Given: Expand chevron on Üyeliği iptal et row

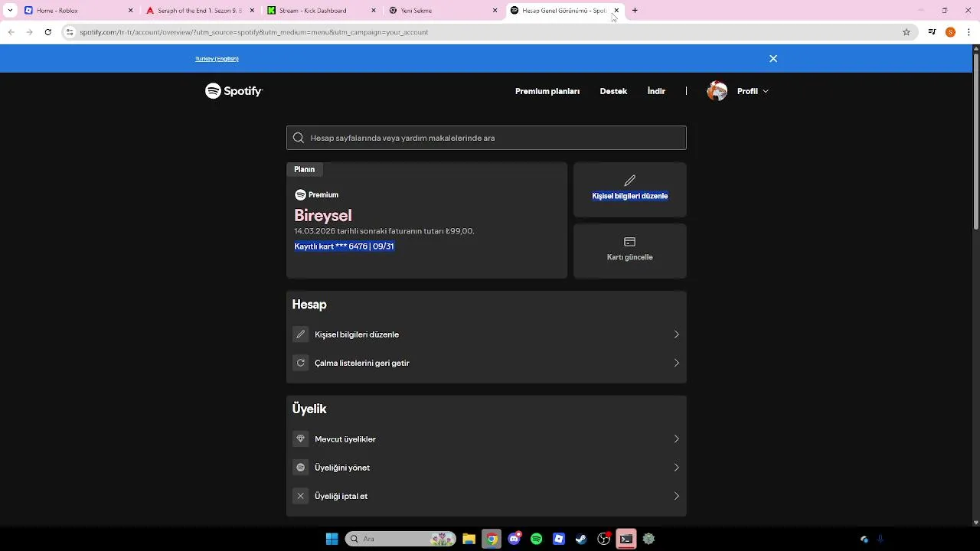Looking at the screenshot, I should pyautogui.click(x=676, y=496).
